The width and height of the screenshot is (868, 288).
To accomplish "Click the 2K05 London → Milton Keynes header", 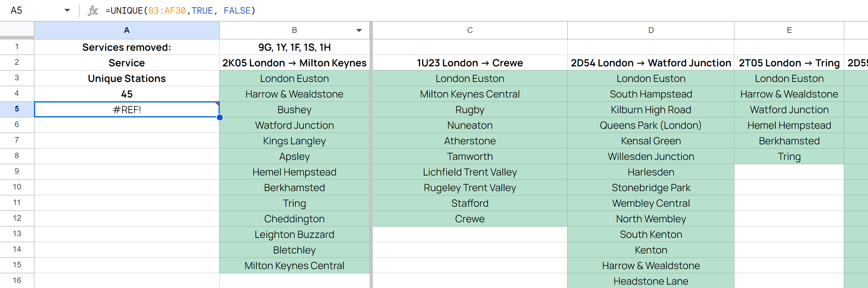I will [295, 63].
